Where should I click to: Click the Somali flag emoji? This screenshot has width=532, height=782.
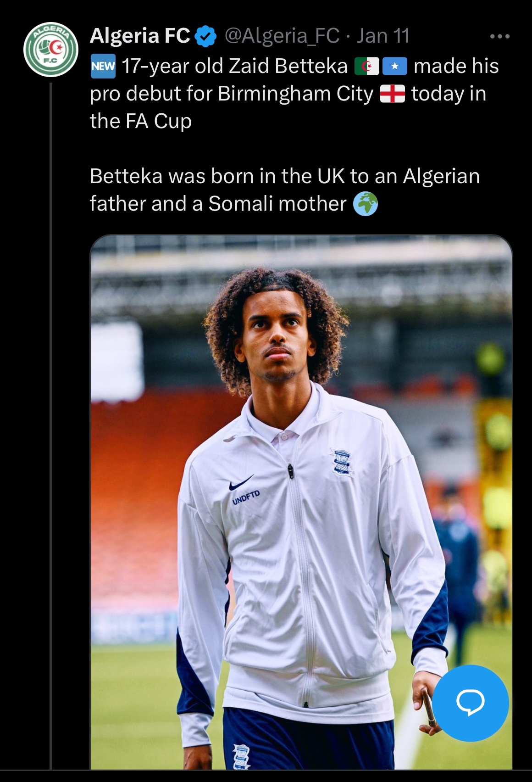click(394, 67)
